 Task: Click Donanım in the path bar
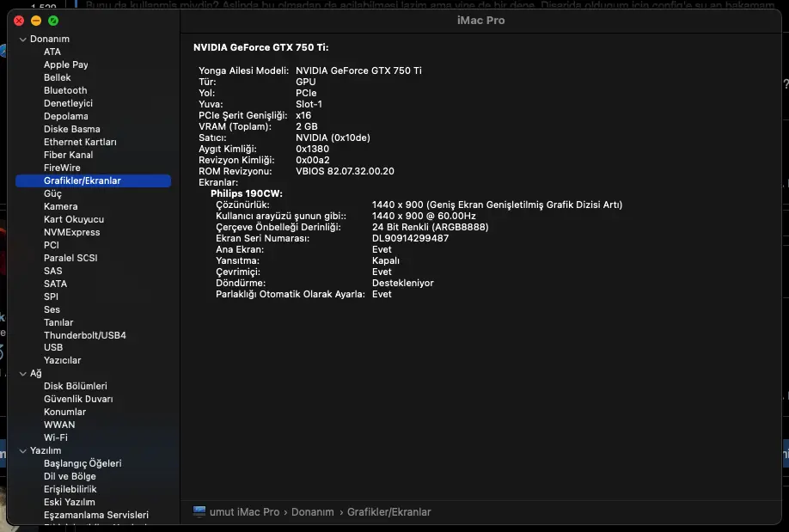pos(313,512)
